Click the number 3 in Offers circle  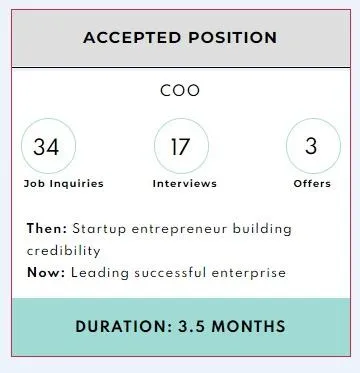click(x=311, y=146)
